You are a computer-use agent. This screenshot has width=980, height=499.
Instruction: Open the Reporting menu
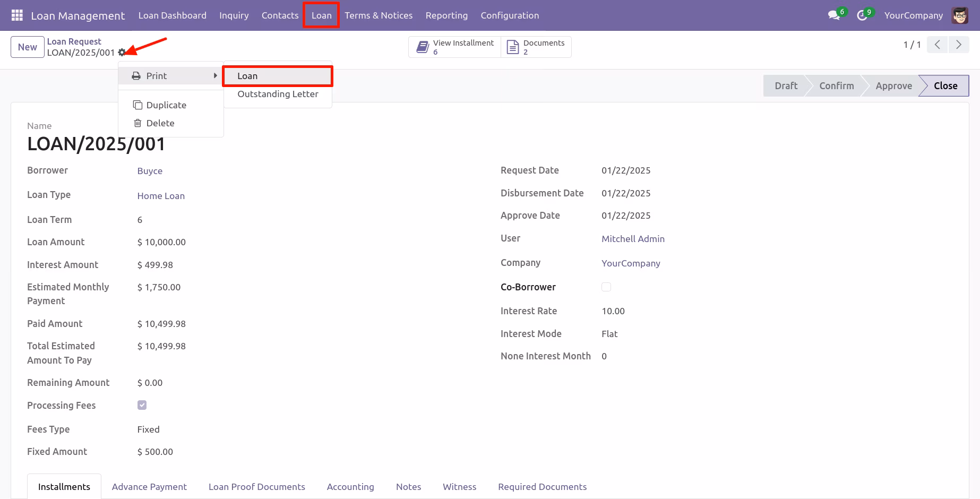[446, 15]
